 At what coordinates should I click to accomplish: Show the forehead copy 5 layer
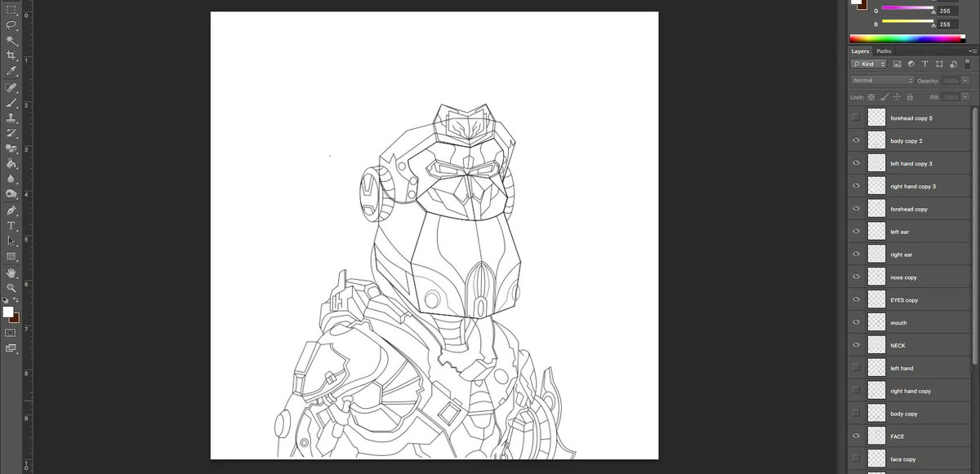(856, 118)
